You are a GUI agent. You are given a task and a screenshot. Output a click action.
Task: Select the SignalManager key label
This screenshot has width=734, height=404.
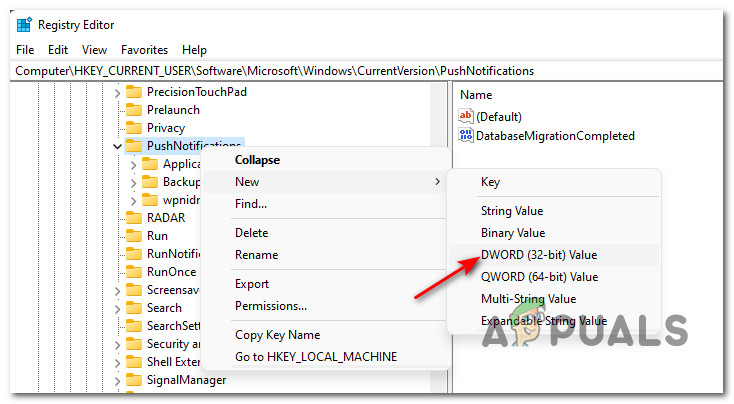(x=186, y=380)
